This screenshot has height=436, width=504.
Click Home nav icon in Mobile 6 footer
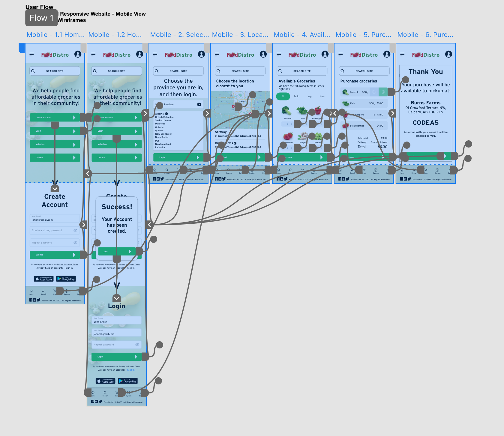click(x=402, y=171)
